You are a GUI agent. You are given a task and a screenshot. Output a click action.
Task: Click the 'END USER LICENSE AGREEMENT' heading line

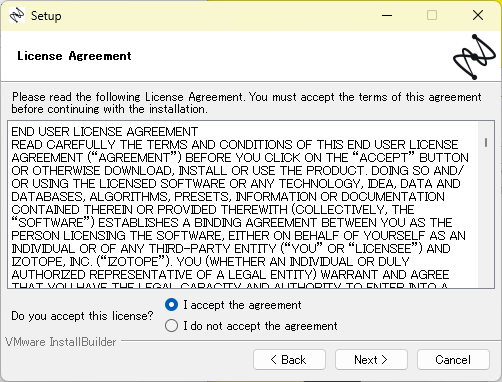tap(105, 132)
